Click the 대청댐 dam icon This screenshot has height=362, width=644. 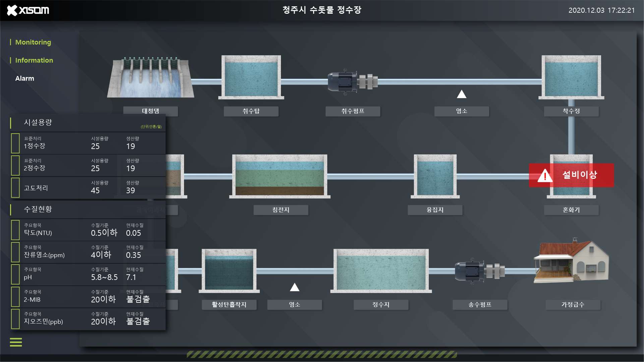(x=151, y=77)
